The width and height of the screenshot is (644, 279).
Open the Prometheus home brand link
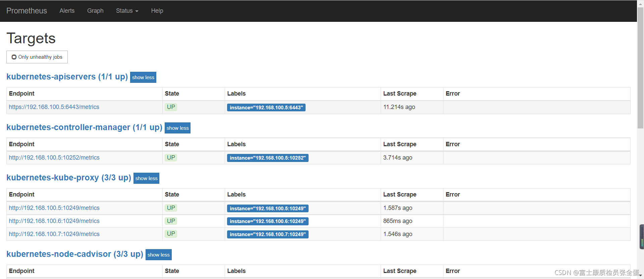(26, 11)
